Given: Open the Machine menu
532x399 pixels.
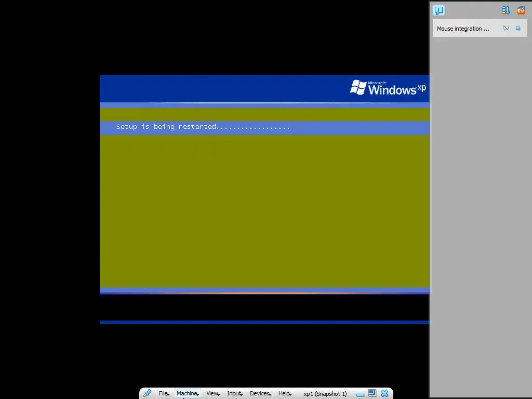Looking at the screenshot, I should click(187, 394).
